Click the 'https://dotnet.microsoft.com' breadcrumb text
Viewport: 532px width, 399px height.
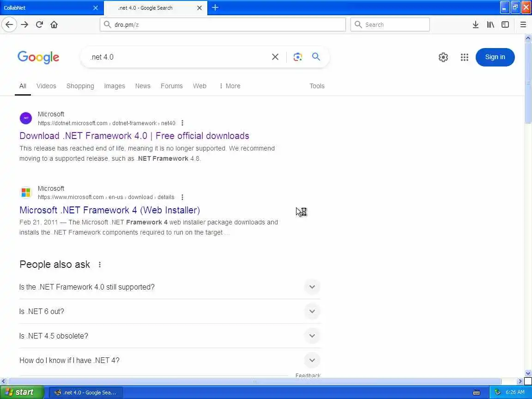72,123
